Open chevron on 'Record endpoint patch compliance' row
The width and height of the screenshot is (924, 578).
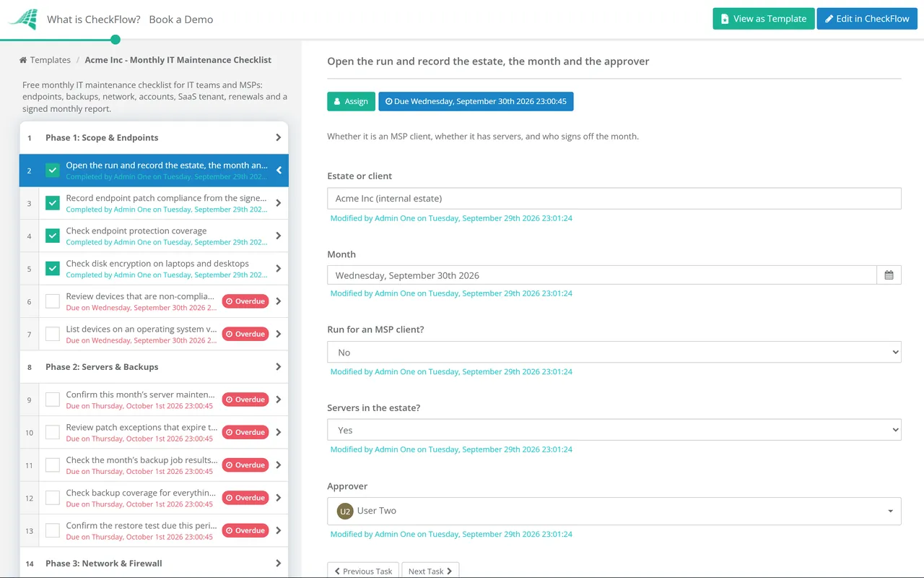279,203
